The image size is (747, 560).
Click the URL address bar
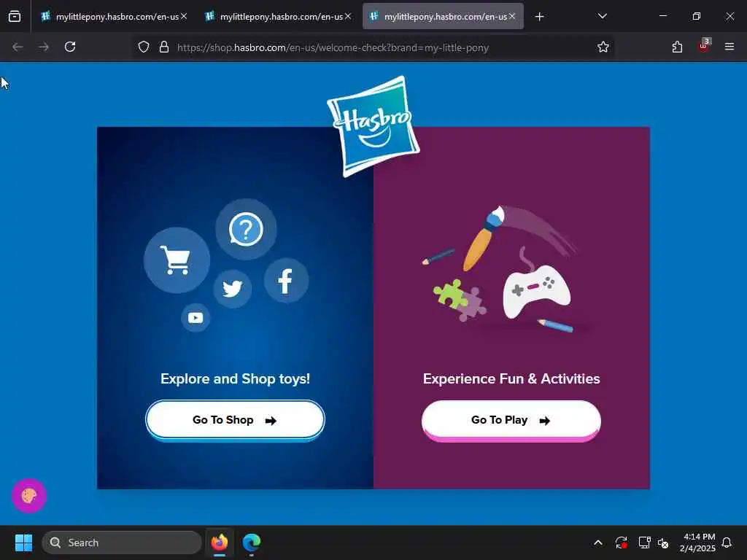(x=373, y=47)
